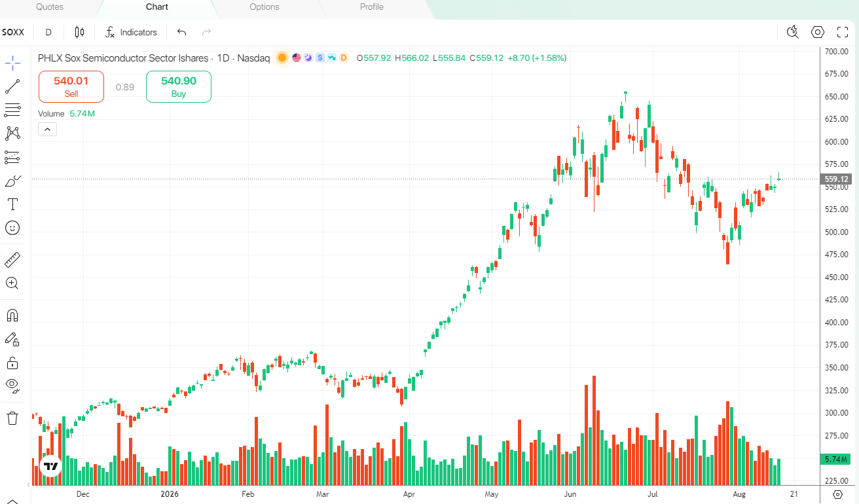Click the Jul label on time axis
The width and height of the screenshot is (859, 504).
[x=651, y=494]
